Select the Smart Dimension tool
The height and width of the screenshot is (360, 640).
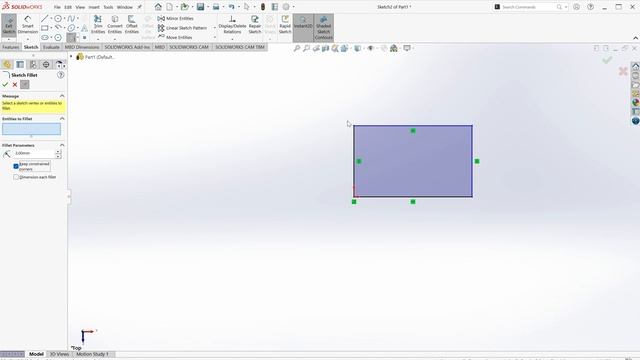28,25
